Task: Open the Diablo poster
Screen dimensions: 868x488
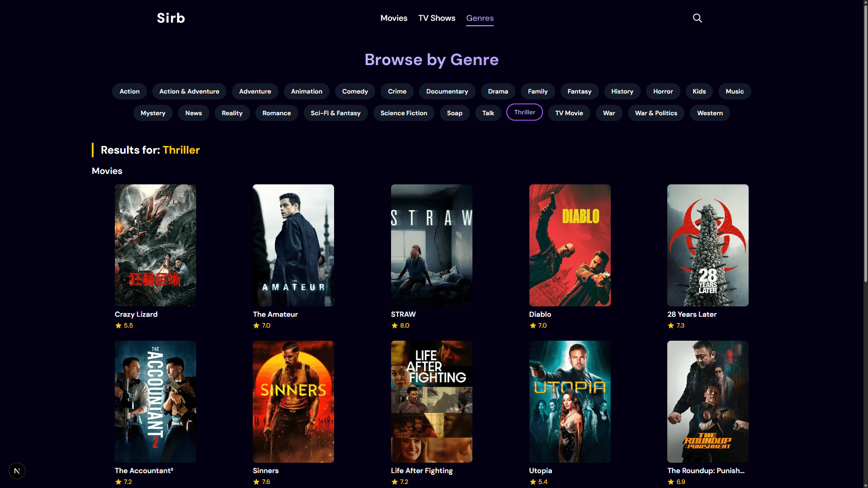Action: click(570, 245)
